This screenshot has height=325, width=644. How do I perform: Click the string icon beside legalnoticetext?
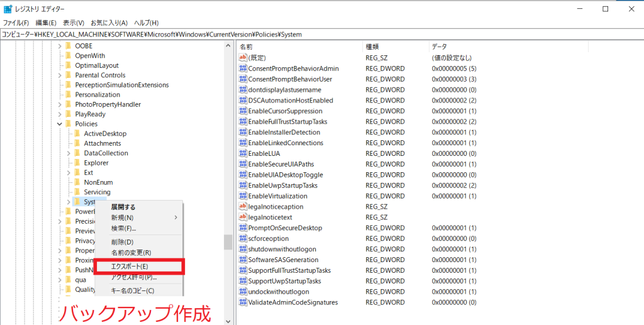point(243,218)
